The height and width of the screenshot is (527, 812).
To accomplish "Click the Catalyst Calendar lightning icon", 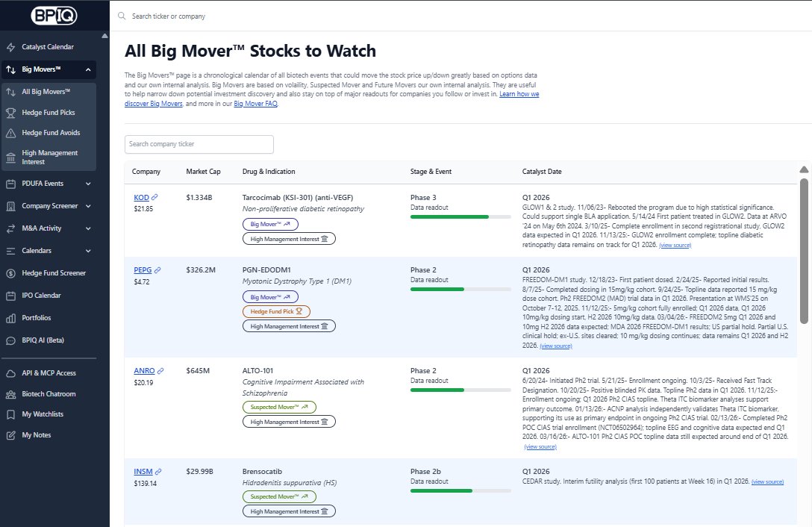I will point(11,47).
